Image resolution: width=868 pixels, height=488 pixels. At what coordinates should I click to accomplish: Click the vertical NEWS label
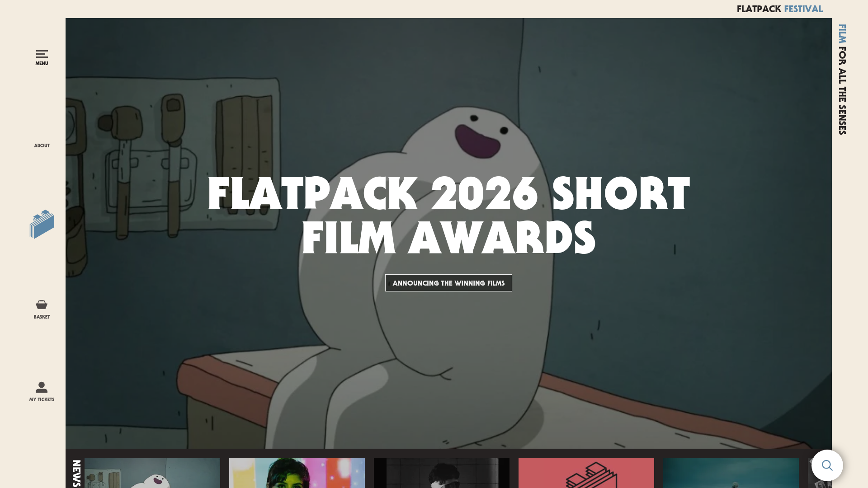click(x=76, y=474)
